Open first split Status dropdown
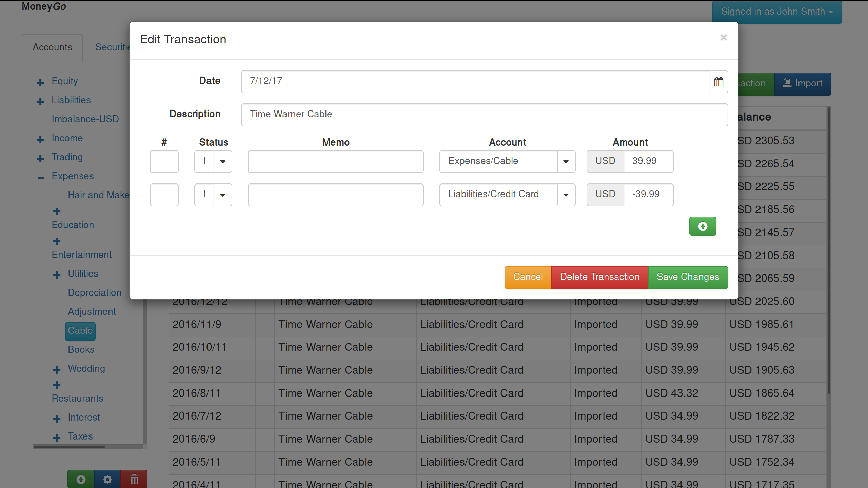The height and width of the screenshot is (488, 868). pos(222,162)
